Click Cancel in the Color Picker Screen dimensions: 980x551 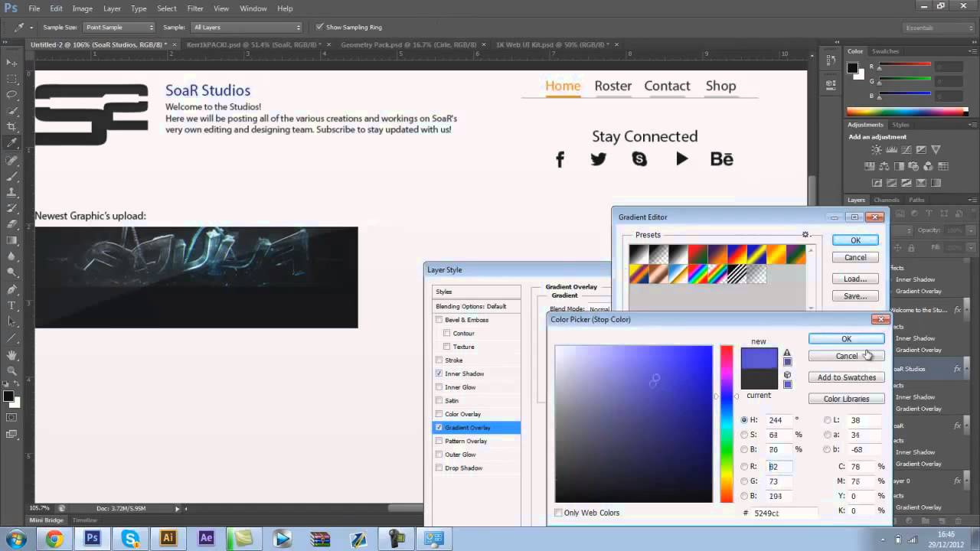pos(846,356)
